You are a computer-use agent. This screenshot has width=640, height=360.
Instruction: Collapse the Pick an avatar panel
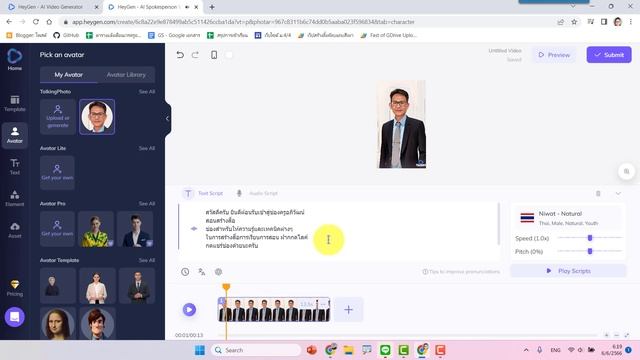coord(167,118)
